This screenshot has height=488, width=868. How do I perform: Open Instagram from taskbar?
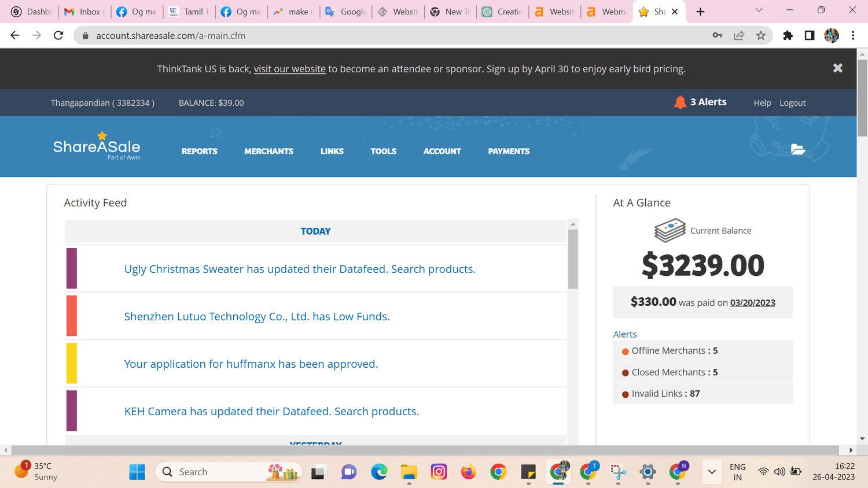439,472
